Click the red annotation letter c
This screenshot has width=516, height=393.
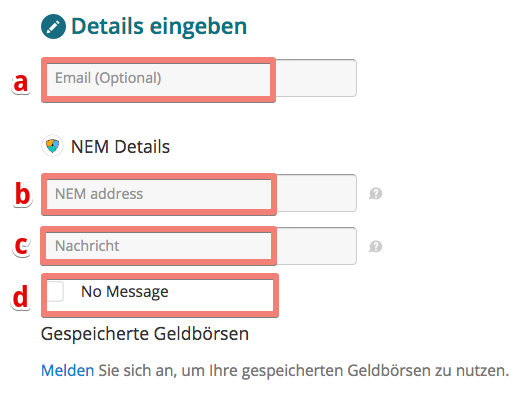22,246
